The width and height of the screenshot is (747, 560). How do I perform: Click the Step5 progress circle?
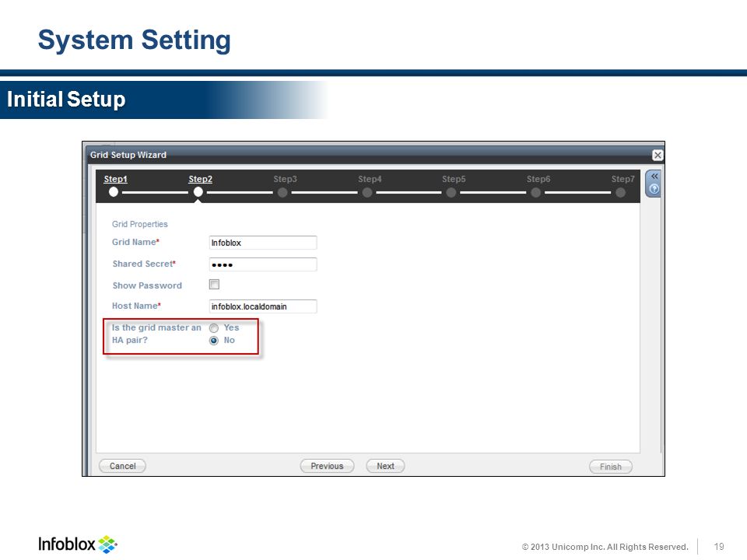[x=451, y=192]
